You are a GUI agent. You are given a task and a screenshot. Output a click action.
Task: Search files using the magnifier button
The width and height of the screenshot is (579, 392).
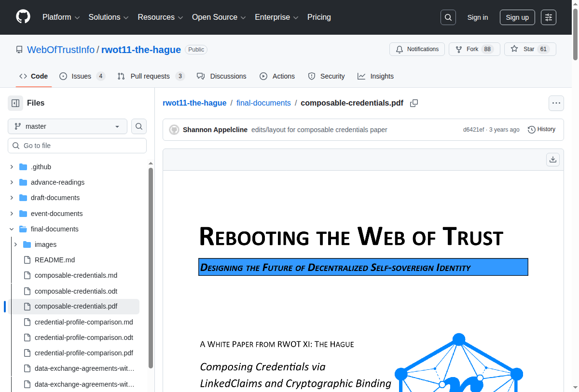coord(139,126)
